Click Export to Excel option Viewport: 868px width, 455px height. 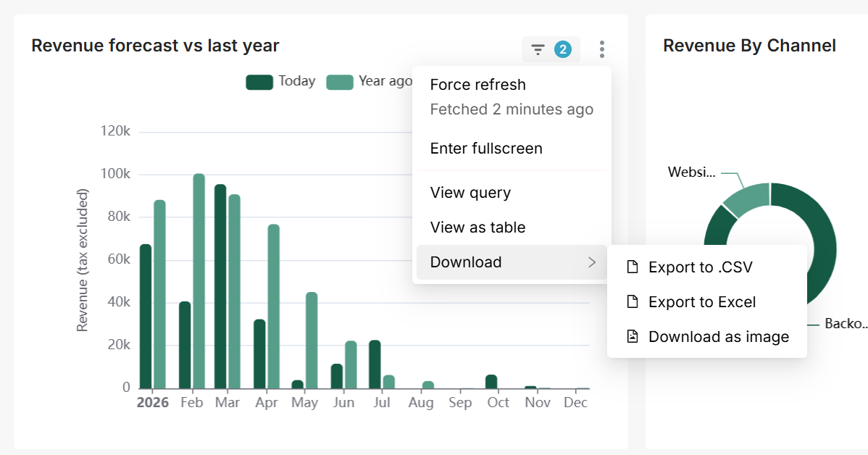702,302
